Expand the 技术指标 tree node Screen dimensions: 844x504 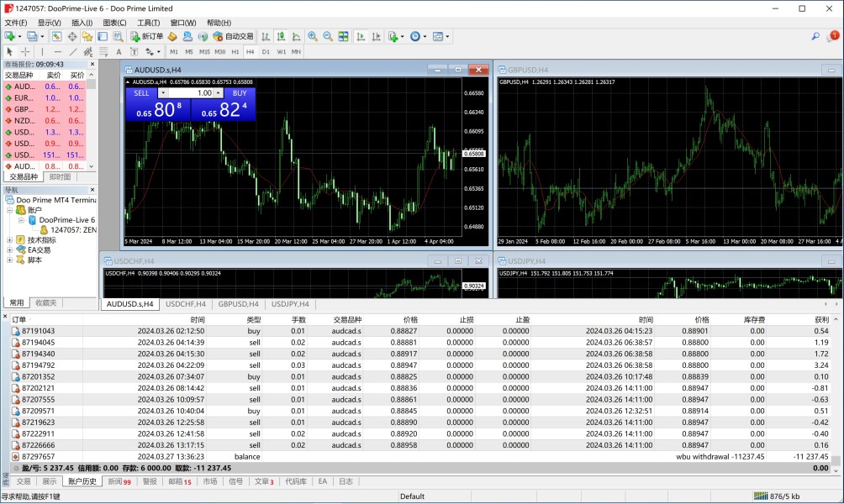click(x=9, y=239)
